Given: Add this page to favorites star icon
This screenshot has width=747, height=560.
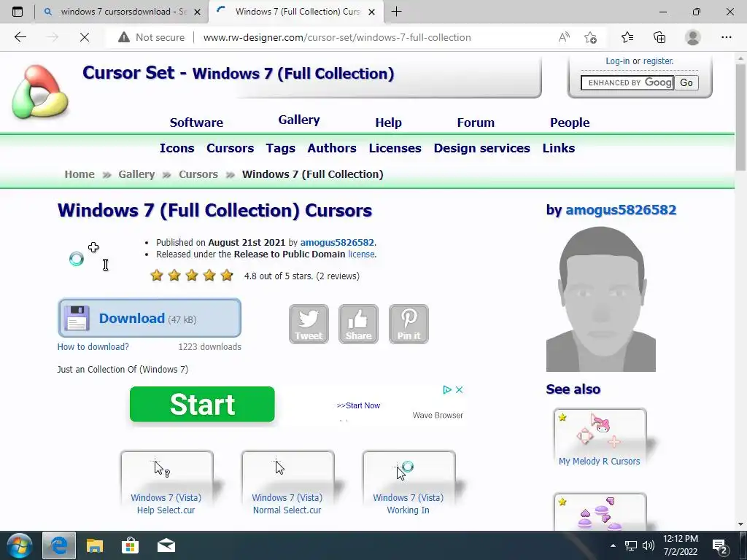Looking at the screenshot, I should (590, 37).
